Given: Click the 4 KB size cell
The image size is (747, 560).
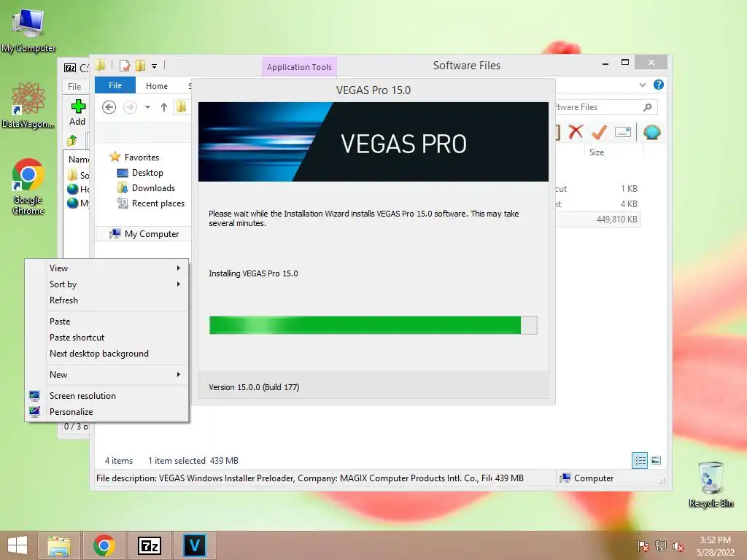Looking at the screenshot, I should pos(629,204).
